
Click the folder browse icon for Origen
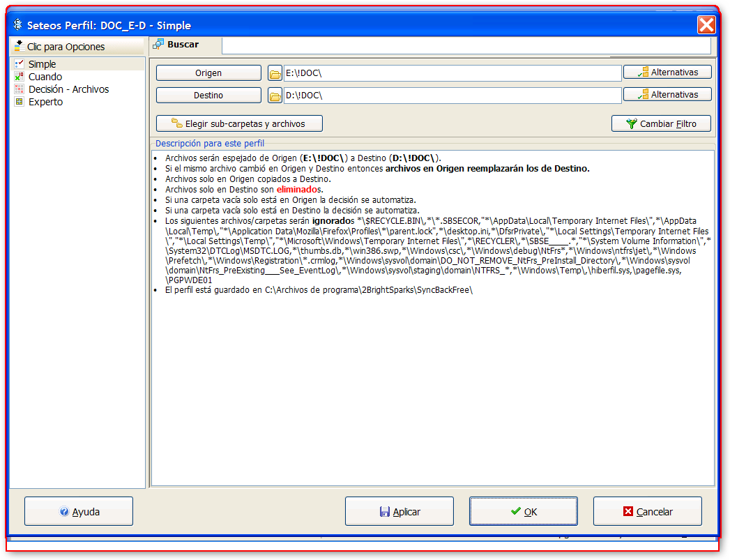(x=275, y=73)
